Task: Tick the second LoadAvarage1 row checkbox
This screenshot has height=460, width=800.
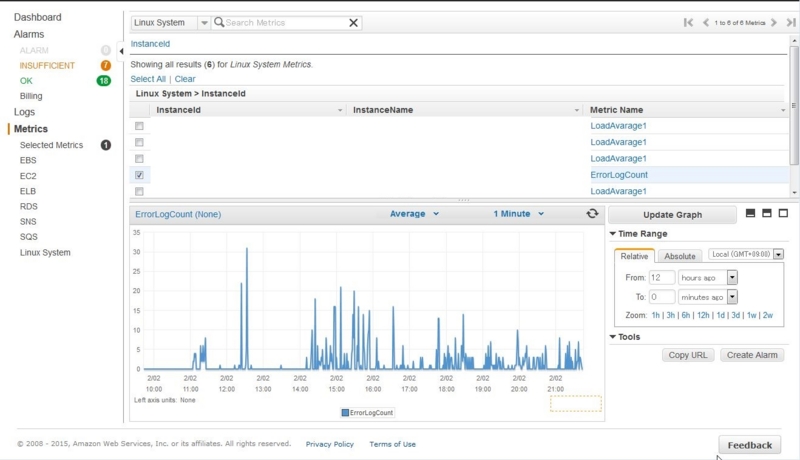Action: [139, 142]
